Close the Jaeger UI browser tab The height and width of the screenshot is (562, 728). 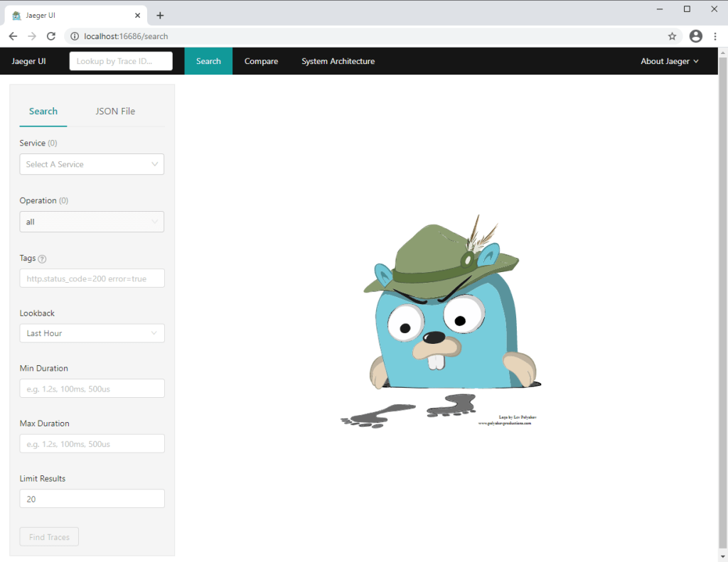(x=138, y=15)
